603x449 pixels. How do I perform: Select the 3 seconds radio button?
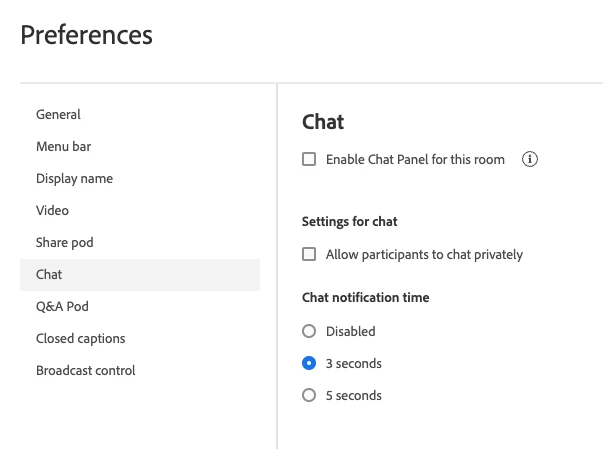click(309, 363)
